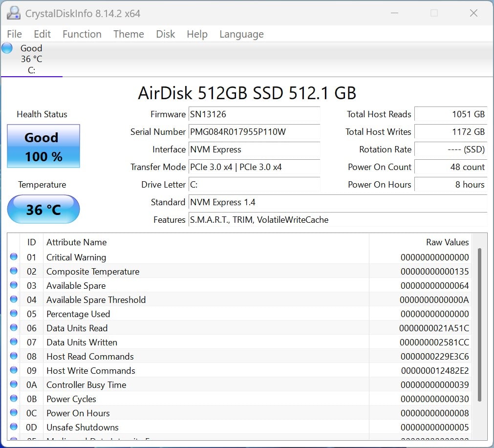Click the status dot for Host Write Commands
Screen dimensions: 494x448
(14, 370)
